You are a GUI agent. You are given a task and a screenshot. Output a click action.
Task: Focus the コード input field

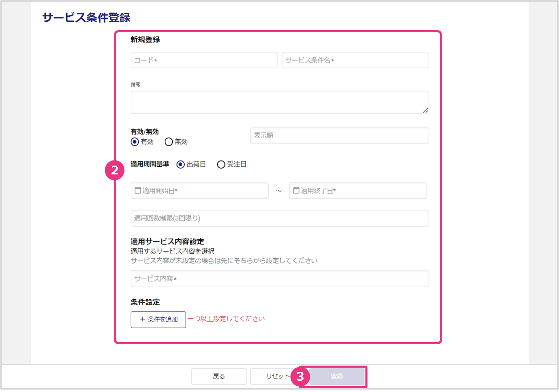(x=204, y=60)
